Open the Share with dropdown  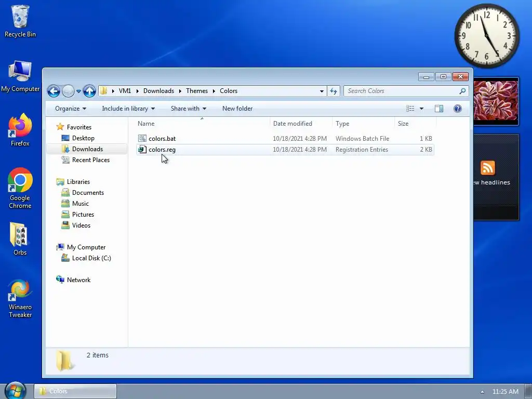point(188,109)
